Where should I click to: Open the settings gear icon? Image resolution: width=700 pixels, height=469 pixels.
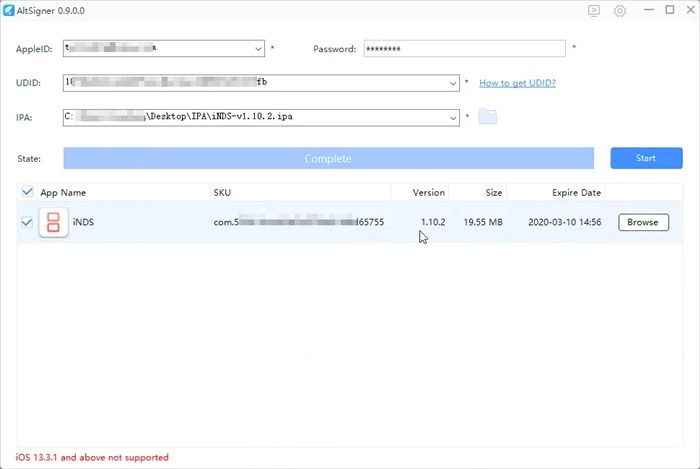[620, 11]
